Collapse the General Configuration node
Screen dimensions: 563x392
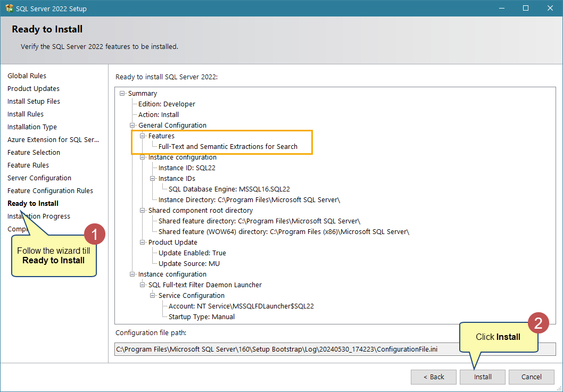(133, 126)
